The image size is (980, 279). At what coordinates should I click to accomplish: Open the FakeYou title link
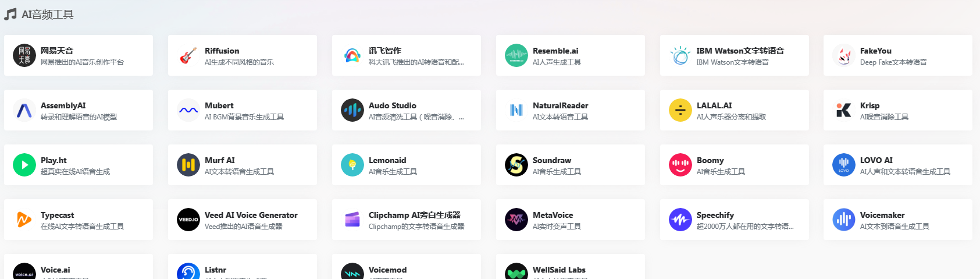[876, 51]
